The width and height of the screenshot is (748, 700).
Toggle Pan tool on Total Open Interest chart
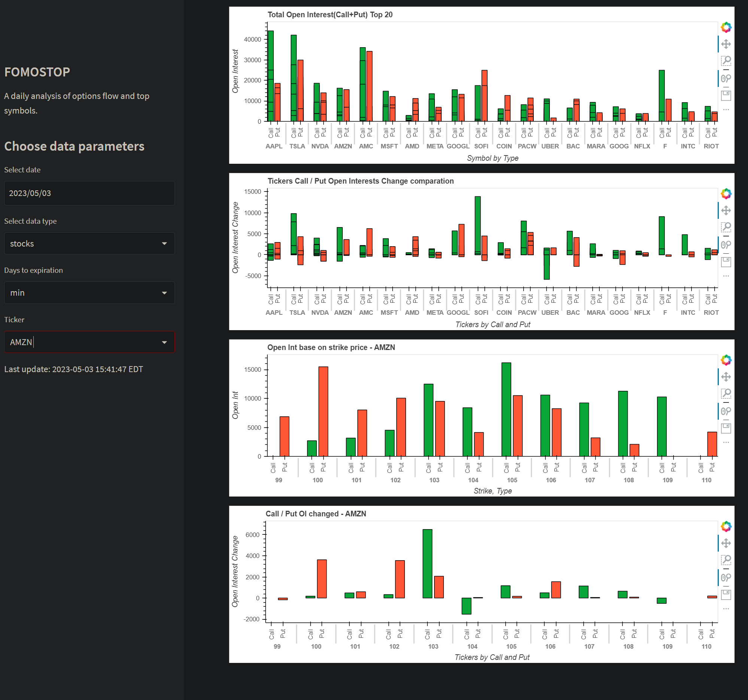click(726, 44)
